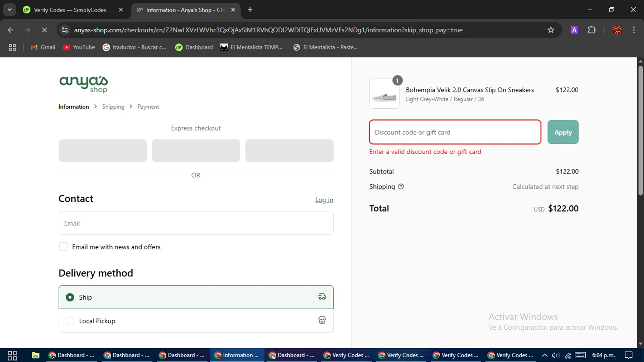Click Bohempia Velik 2.0 product name

tap(470, 90)
